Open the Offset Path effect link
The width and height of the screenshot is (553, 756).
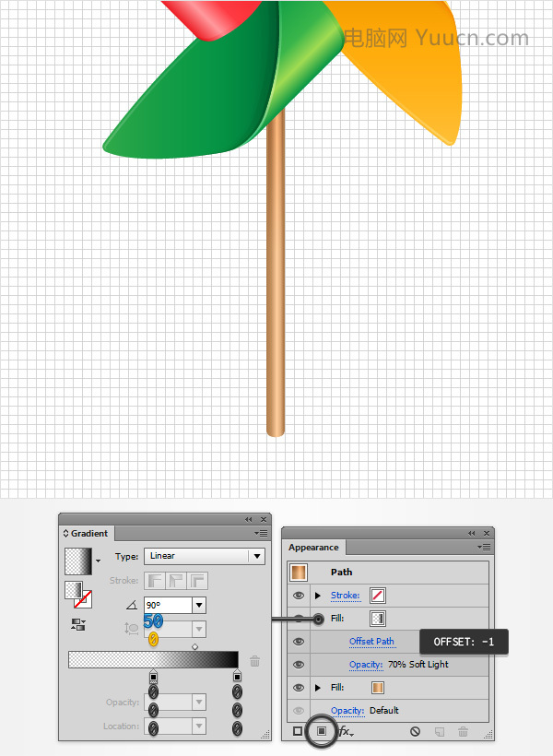tap(371, 642)
